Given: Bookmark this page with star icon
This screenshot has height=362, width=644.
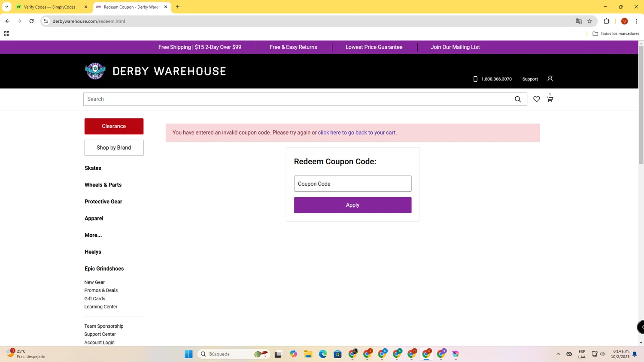Looking at the screenshot, I should (x=590, y=21).
